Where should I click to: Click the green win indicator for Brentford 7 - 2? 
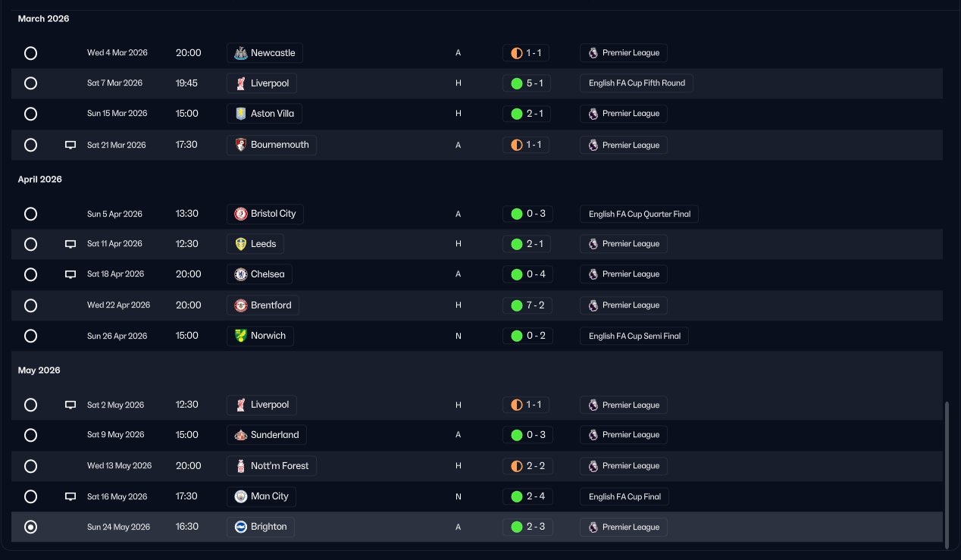(x=517, y=305)
